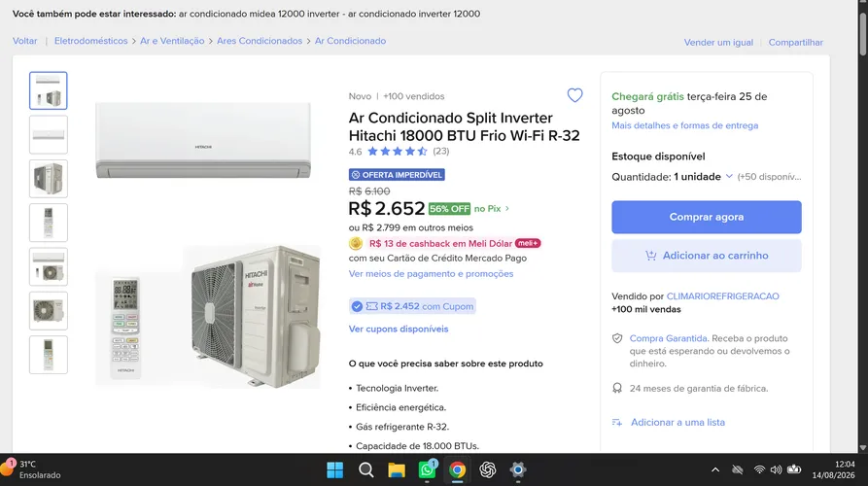
Task: Select the seventh thumbnail of remote
Action: (x=49, y=355)
